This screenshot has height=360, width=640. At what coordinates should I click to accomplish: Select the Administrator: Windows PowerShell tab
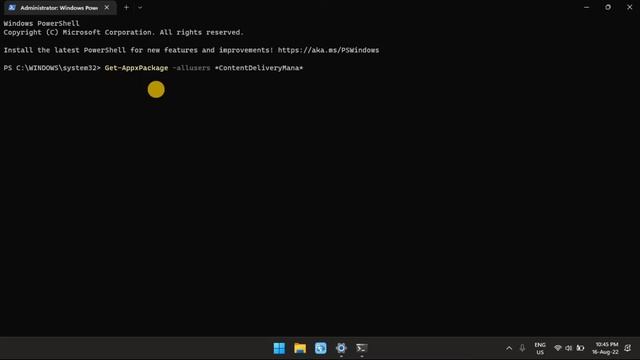[60, 7]
